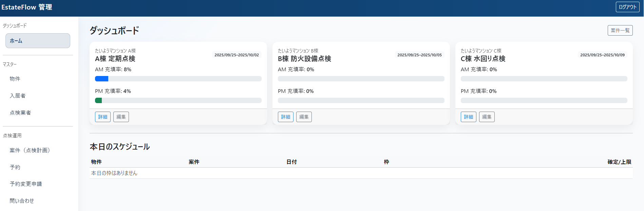This screenshot has height=211, width=644.
Task: Select 予約変更申請 in sidebar
Action: coord(26,184)
